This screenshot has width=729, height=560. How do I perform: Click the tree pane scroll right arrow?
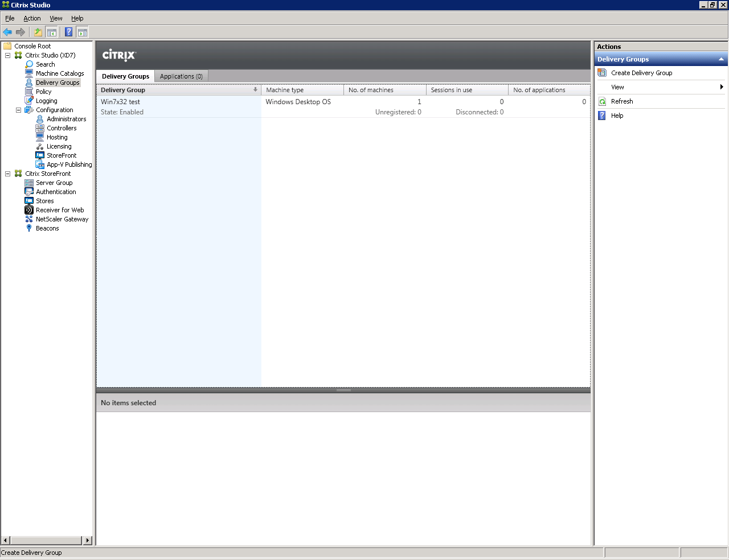click(x=88, y=540)
